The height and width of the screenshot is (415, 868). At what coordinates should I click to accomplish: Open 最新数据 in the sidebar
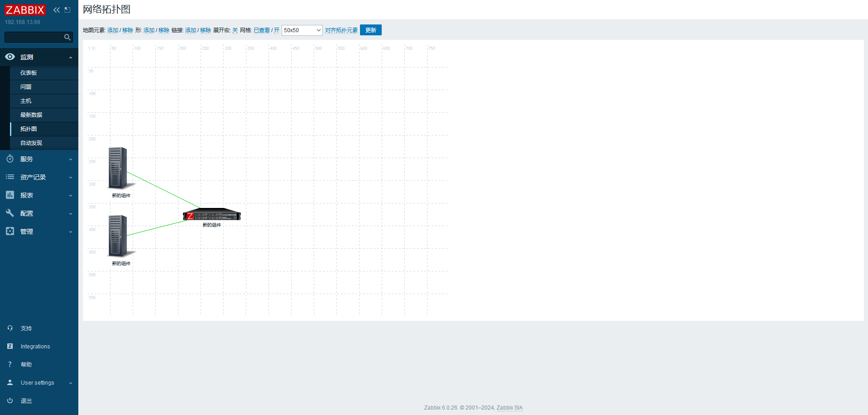31,115
